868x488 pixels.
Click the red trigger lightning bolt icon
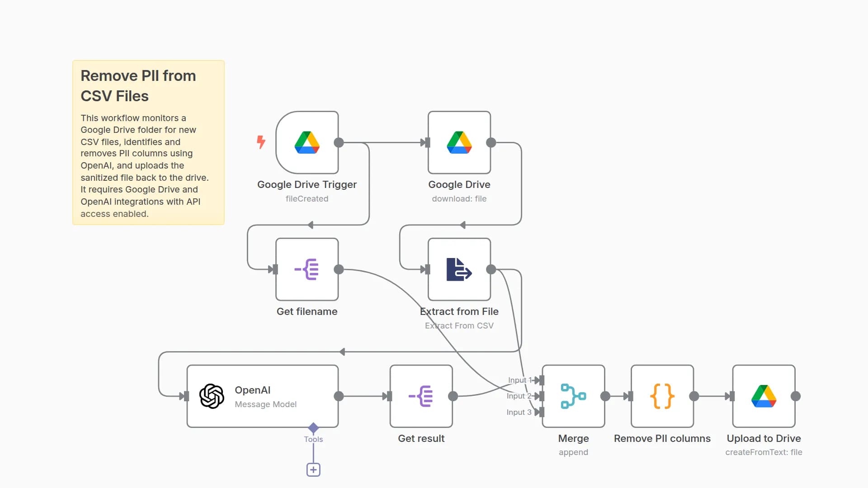point(261,142)
